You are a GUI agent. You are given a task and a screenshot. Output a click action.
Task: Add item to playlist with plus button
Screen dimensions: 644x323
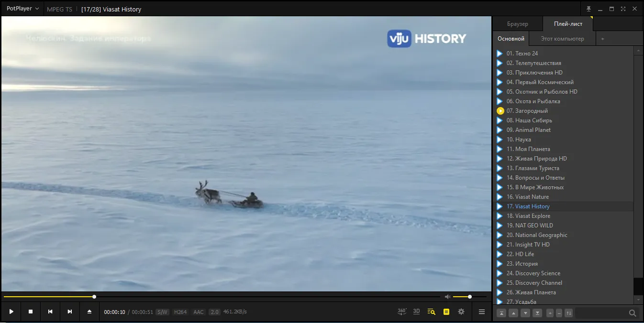[550, 313]
